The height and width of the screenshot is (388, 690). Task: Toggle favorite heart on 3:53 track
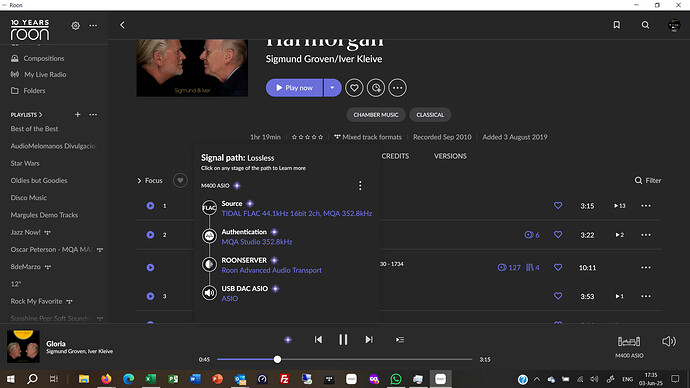(558, 296)
